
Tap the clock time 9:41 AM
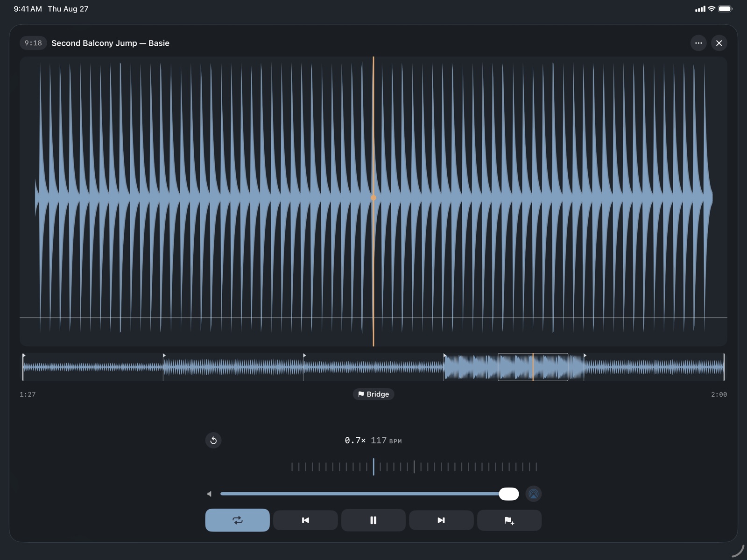tap(28, 9)
